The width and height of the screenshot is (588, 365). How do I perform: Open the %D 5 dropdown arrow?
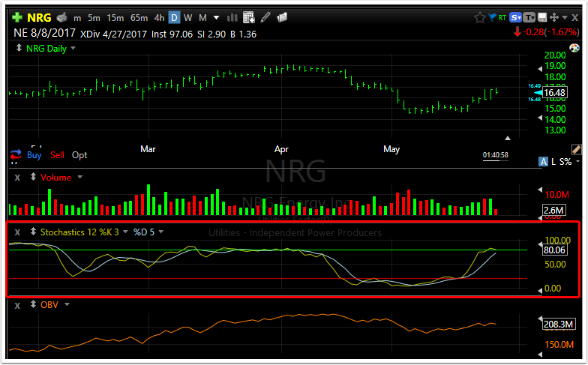pos(160,232)
